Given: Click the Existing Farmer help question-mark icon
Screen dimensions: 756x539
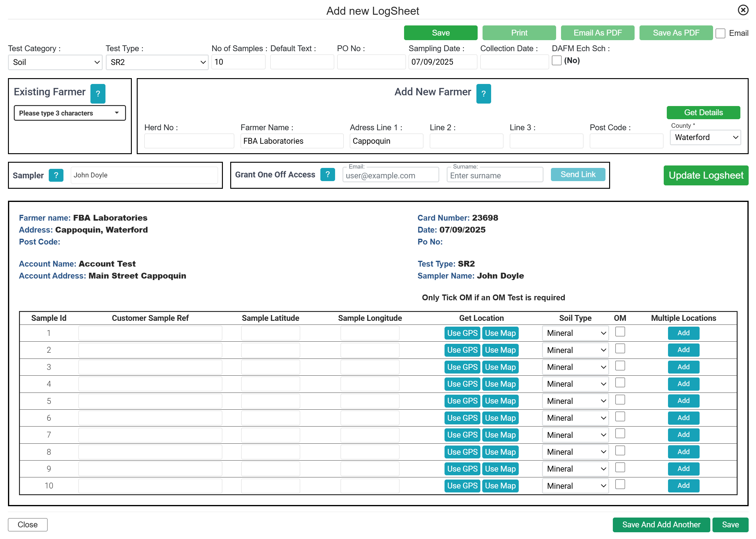Looking at the screenshot, I should point(98,93).
